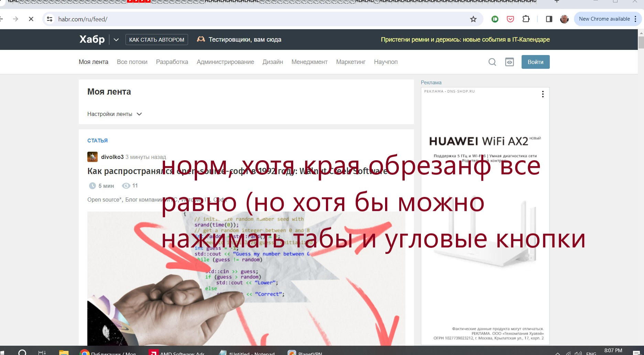Open the Chrome profile avatar
The height and width of the screenshot is (355, 644).
click(x=564, y=19)
